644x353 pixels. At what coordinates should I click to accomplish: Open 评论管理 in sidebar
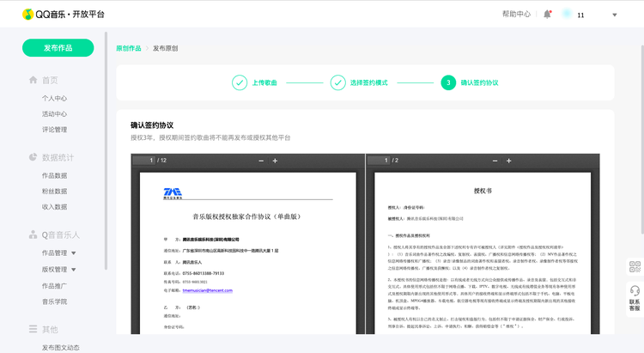click(54, 130)
